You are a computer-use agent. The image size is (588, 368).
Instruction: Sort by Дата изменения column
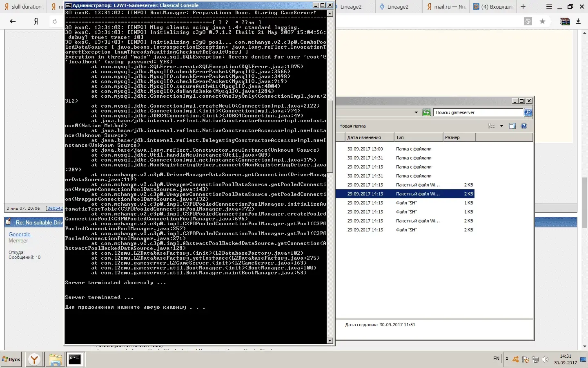point(369,137)
